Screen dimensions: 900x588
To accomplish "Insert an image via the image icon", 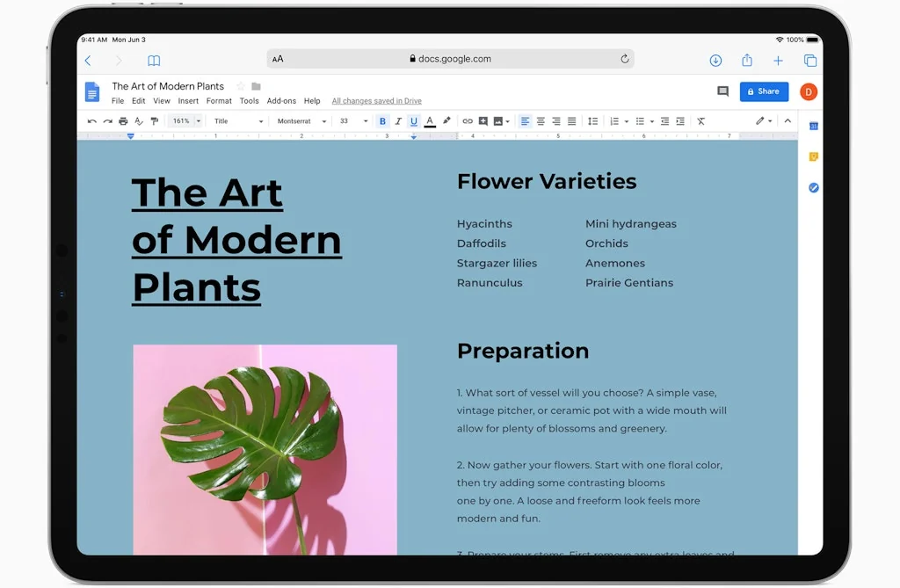I will coord(497,120).
